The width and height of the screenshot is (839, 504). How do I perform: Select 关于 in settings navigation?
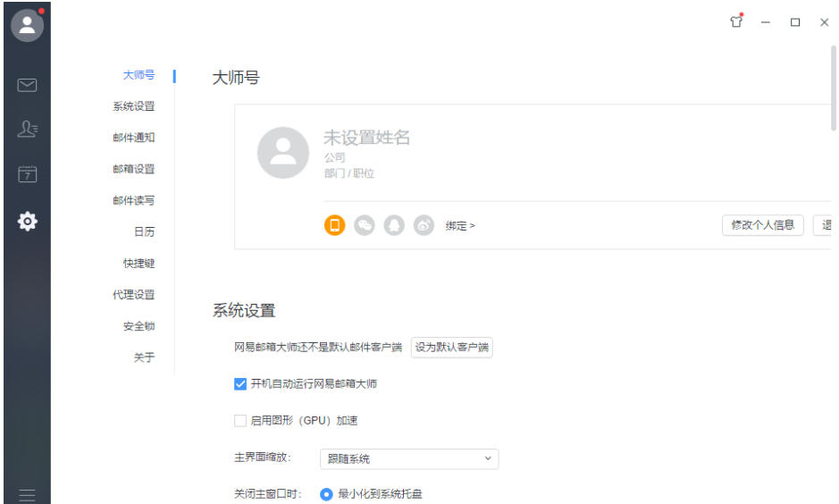[144, 357]
